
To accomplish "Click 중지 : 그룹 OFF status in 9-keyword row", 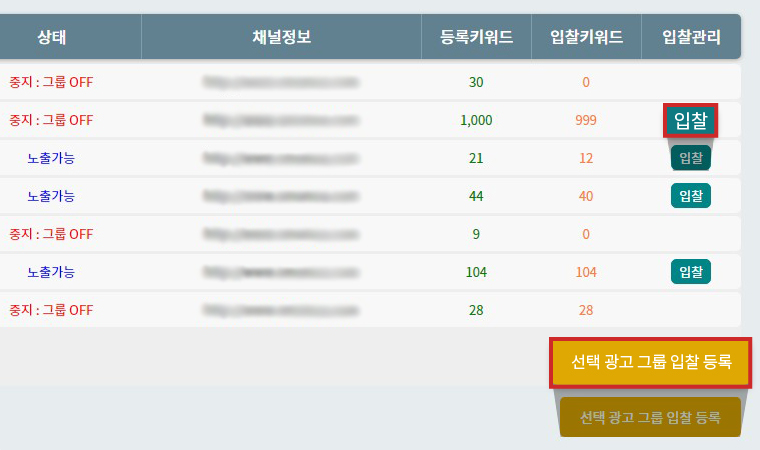I will (x=51, y=234).
